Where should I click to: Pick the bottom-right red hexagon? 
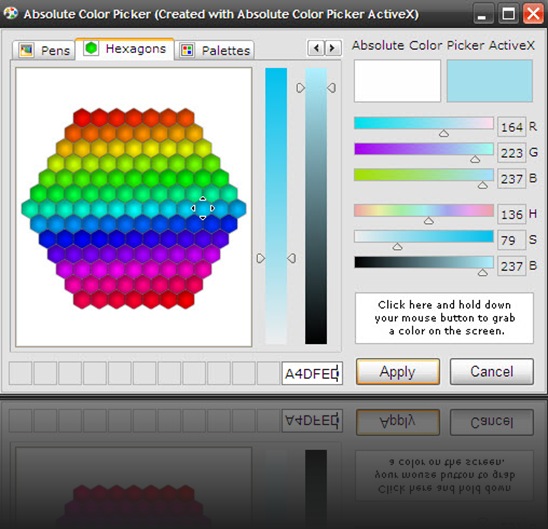click(186, 299)
